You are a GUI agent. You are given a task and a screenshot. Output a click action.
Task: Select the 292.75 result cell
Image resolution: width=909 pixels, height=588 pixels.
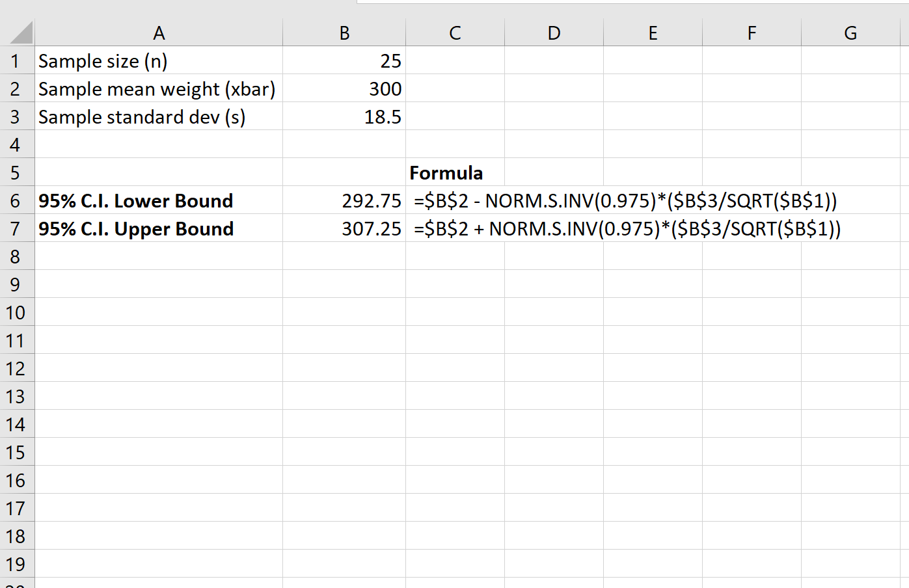click(x=344, y=200)
